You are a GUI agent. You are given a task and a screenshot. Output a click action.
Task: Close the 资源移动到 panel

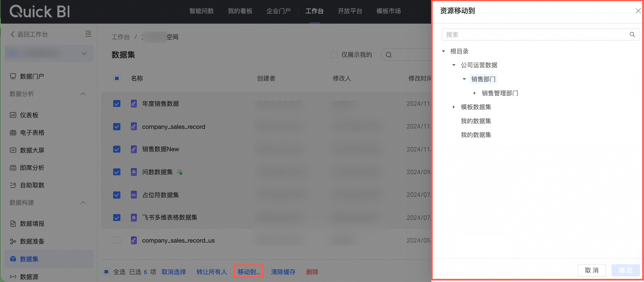click(x=638, y=11)
